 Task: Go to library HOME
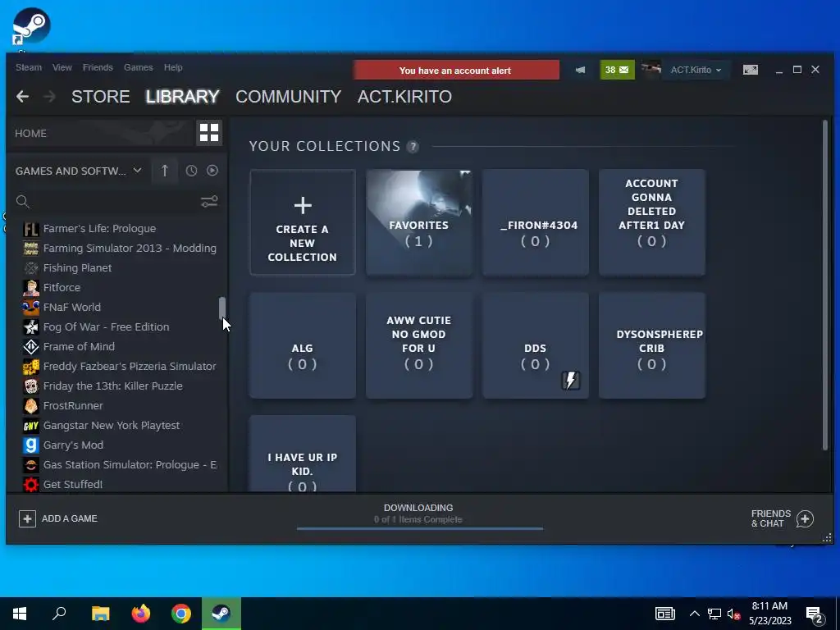coord(30,134)
